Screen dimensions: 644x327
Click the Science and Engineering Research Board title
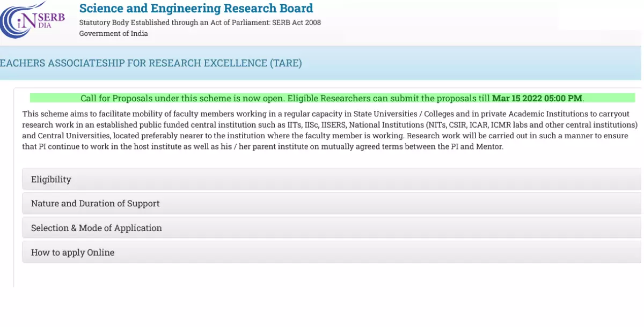coord(196,8)
